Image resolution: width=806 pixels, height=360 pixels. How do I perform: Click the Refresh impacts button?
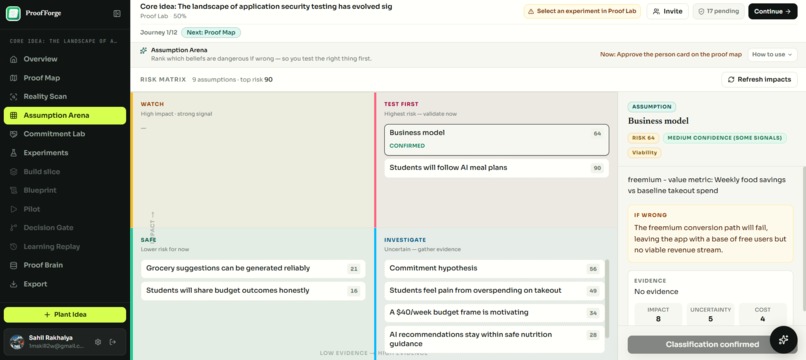(x=759, y=80)
